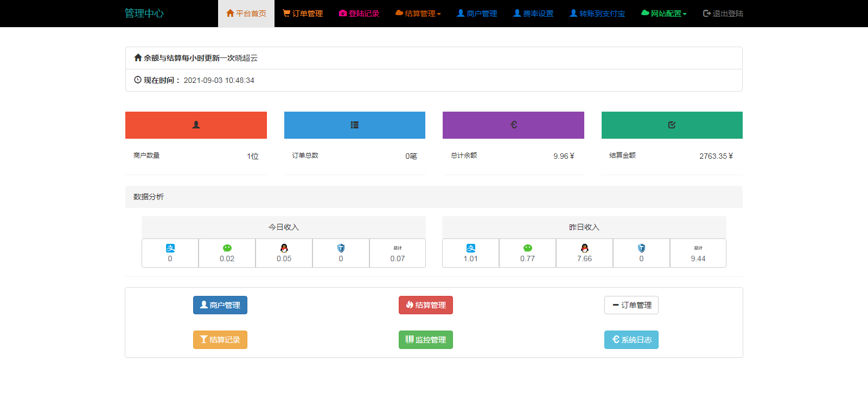Click the notice 余额与结算每小时更新一次
The image size is (868, 414).
pyautogui.click(x=189, y=58)
